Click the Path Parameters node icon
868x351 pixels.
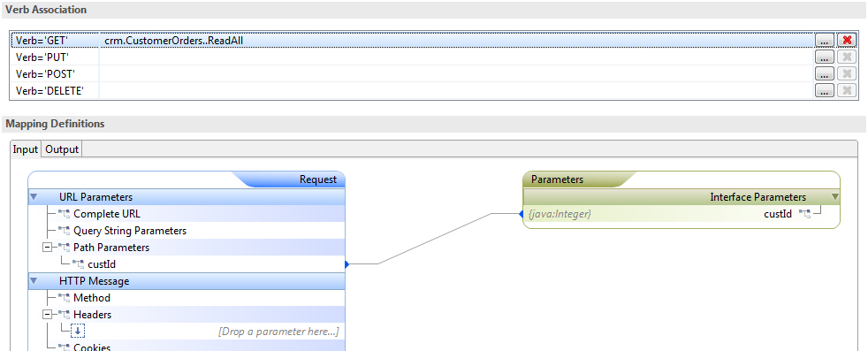64,248
